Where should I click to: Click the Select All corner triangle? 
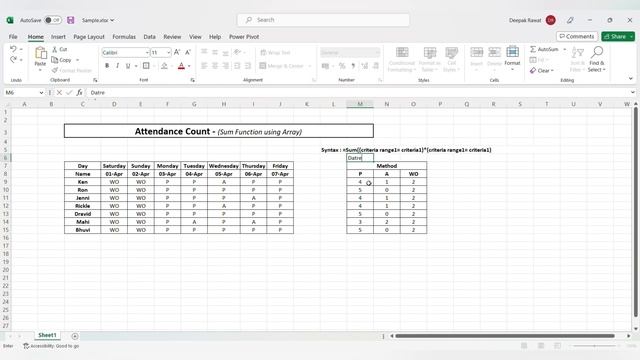tap(7, 104)
